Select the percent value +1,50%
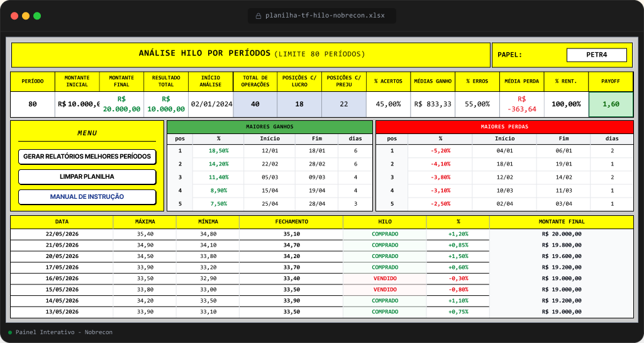 pyautogui.click(x=458, y=256)
